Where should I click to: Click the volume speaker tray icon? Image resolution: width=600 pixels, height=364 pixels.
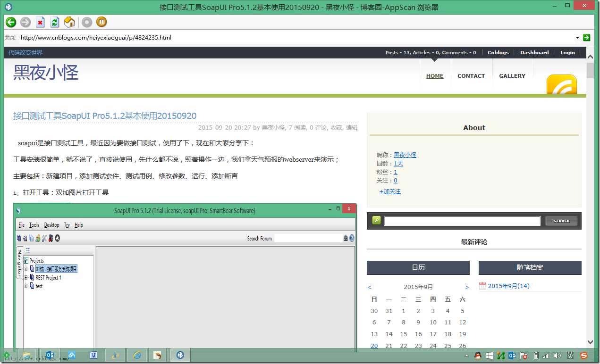click(558, 356)
